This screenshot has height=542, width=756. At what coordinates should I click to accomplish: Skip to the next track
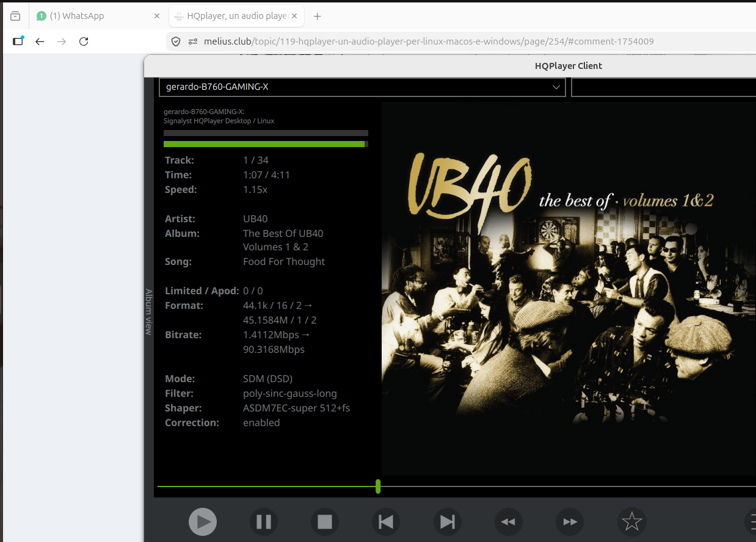click(448, 522)
